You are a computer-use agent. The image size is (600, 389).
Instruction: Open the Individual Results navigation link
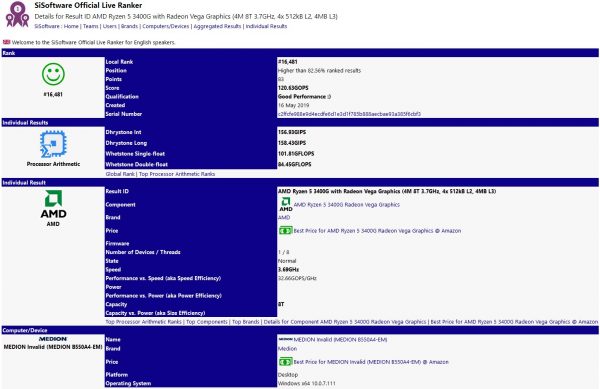coord(266,26)
